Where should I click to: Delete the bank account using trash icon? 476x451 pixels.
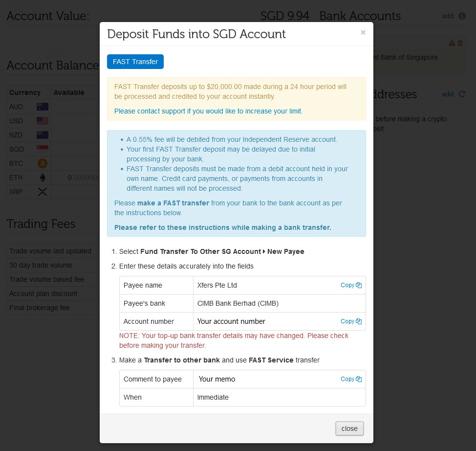[x=460, y=43]
